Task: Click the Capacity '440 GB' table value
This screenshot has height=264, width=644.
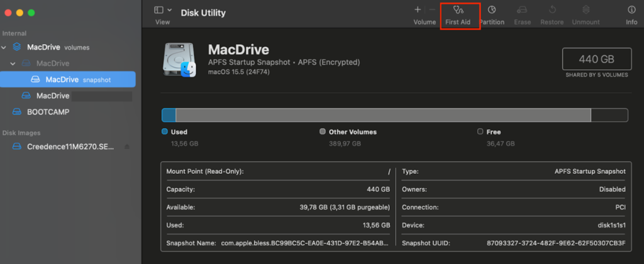Action: [x=378, y=189]
